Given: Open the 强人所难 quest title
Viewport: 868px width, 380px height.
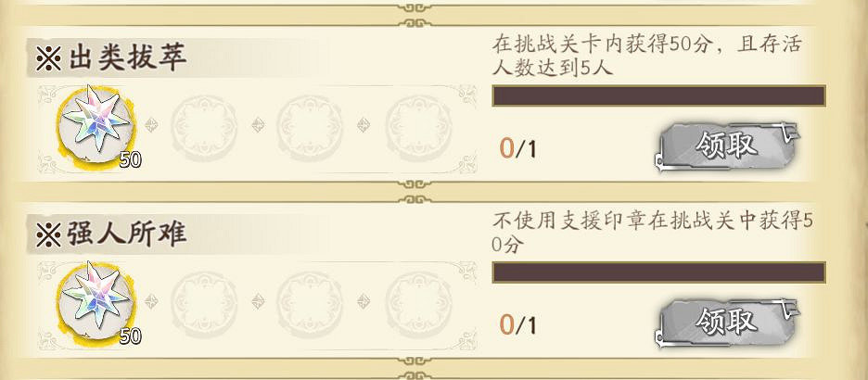Looking at the screenshot, I should 127,234.
